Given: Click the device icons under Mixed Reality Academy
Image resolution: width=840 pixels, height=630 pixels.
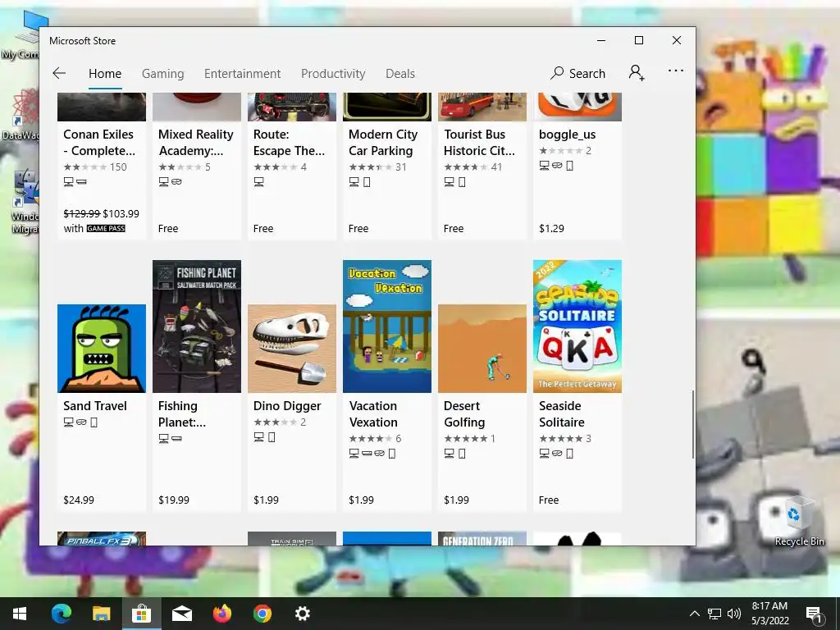Looking at the screenshot, I should (x=171, y=181).
